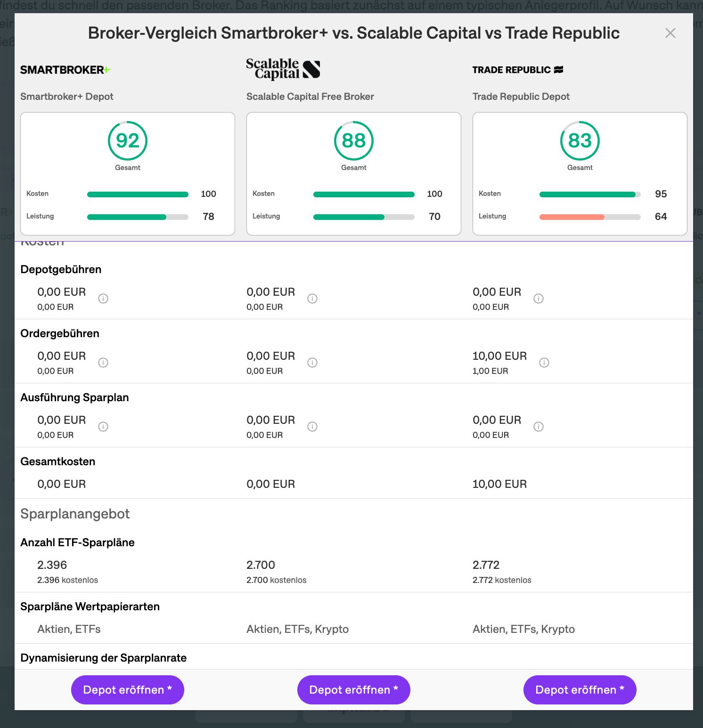Show info for Trade Republic Ordergebühren 10,00 EUR
Image resolution: width=703 pixels, height=728 pixels.
[544, 363]
